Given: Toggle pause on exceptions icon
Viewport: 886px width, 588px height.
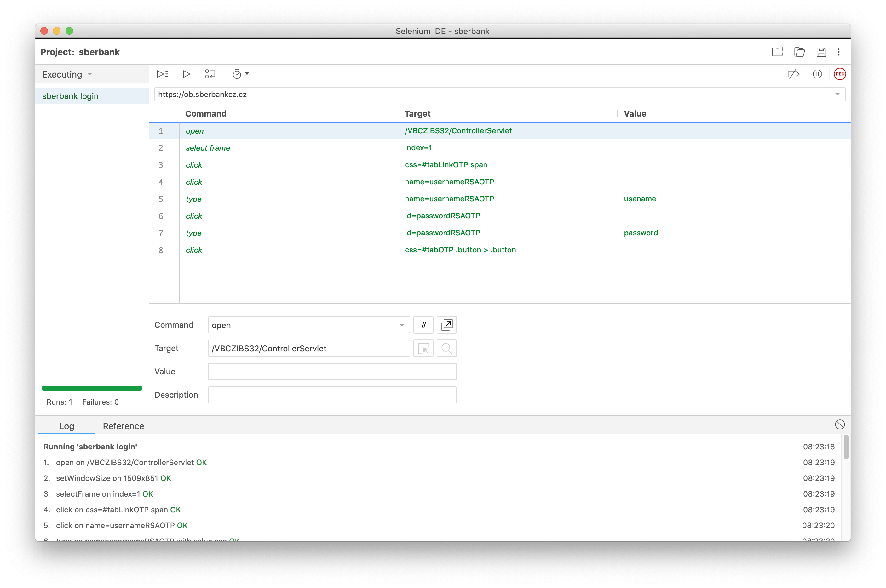Looking at the screenshot, I should 817,74.
